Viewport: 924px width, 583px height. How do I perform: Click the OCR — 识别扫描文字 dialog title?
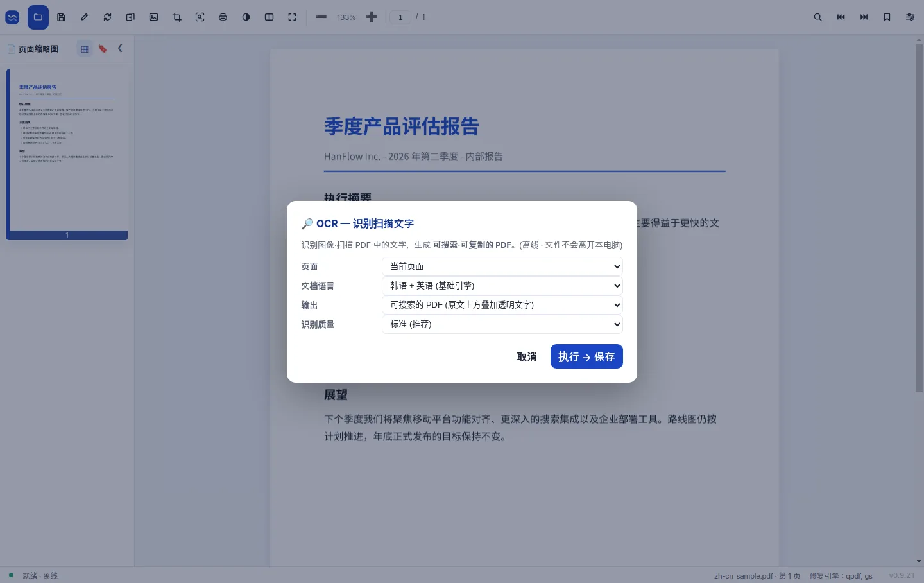(357, 223)
